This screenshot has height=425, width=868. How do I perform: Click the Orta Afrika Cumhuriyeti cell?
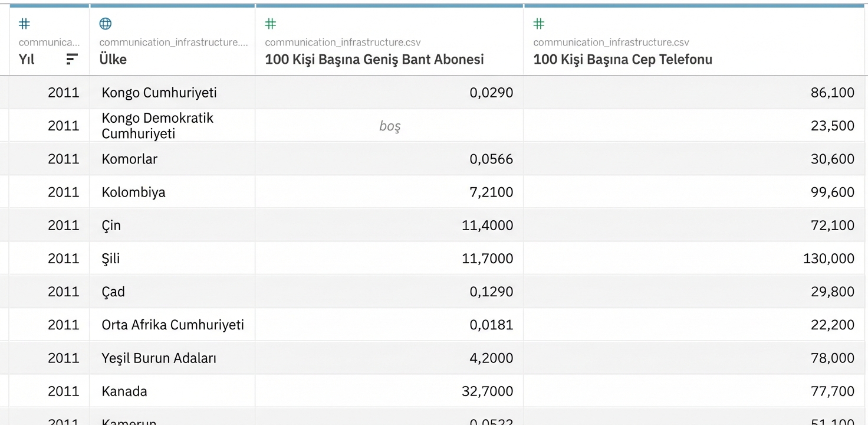(x=173, y=325)
